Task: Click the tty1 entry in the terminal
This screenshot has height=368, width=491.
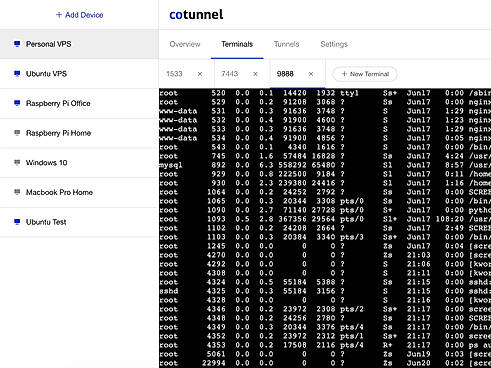Action: point(349,93)
